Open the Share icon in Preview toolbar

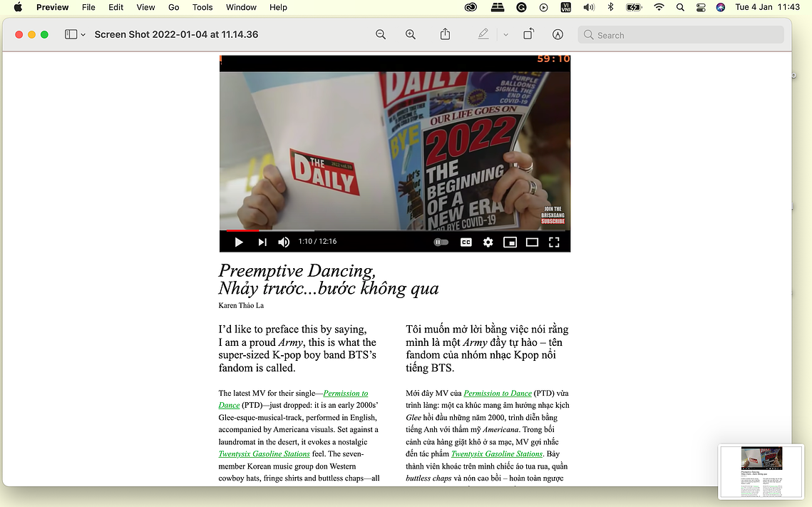coord(445,34)
